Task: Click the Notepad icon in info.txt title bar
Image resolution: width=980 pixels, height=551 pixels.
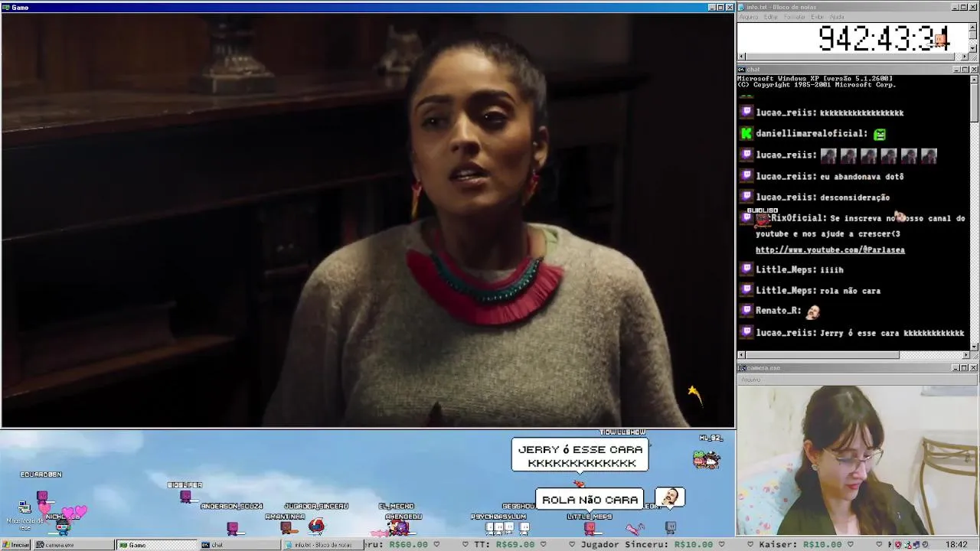Action: point(742,7)
